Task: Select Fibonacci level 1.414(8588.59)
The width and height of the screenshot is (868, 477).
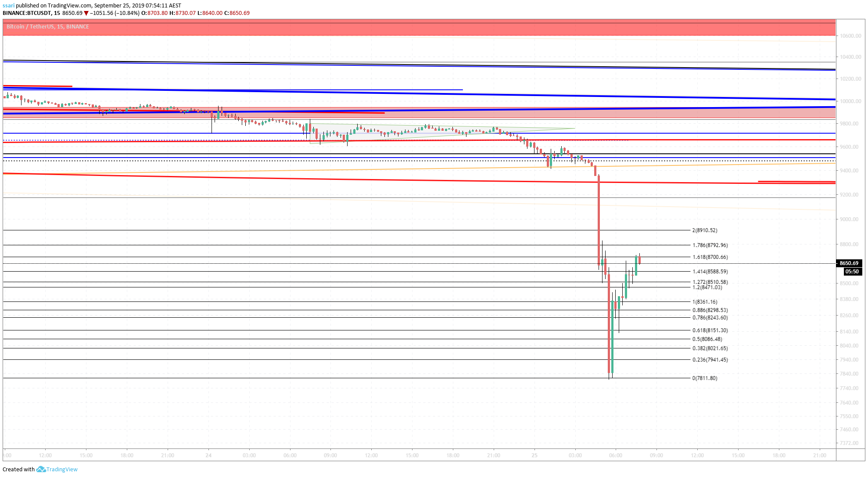Action: (710, 272)
